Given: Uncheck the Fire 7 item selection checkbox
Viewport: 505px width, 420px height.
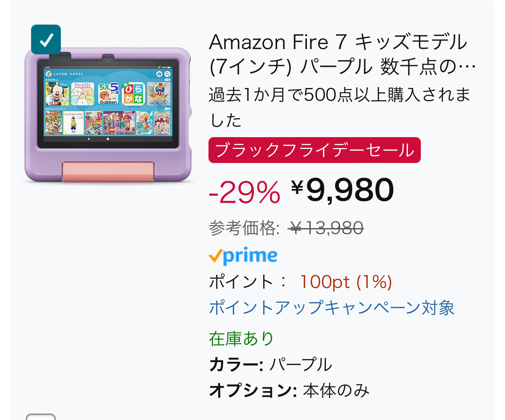Looking at the screenshot, I should click(x=46, y=40).
